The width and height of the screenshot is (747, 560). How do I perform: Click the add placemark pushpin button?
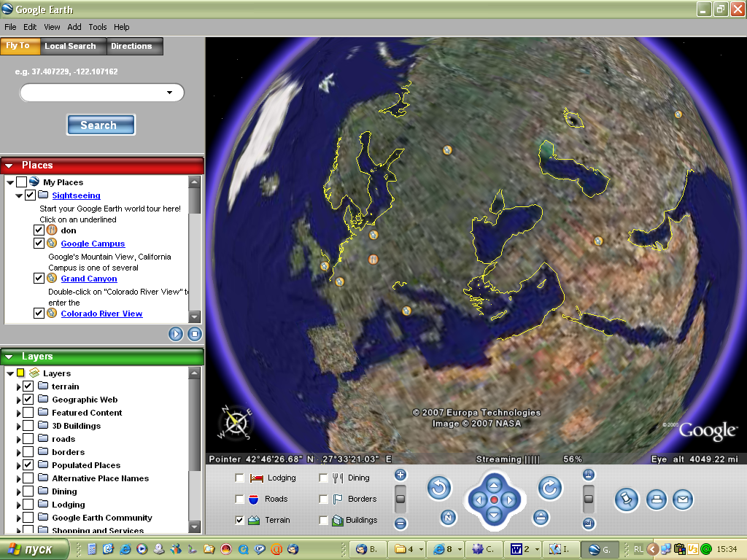pos(626,499)
